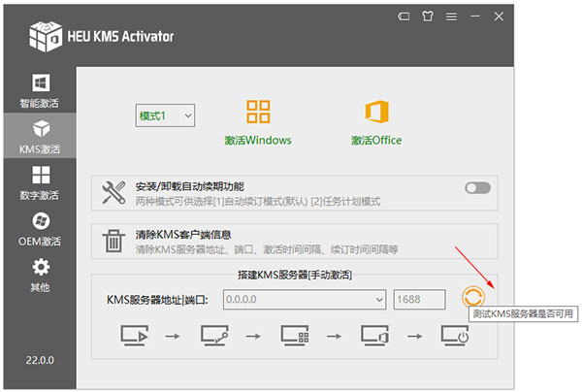Switch to 数字激活 sidebar tab
This screenshot has height=392, width=582.
pyautogui.click(x=41, y=181)
